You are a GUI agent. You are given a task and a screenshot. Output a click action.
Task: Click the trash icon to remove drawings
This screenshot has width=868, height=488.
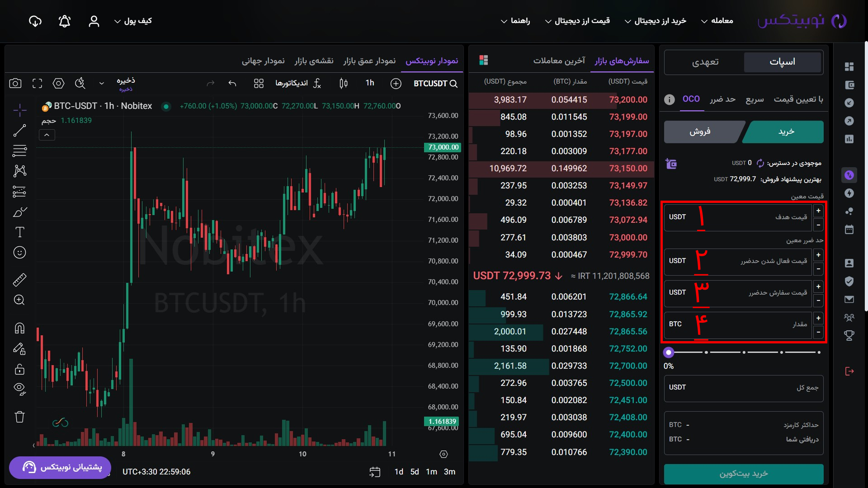click(19, 417)
